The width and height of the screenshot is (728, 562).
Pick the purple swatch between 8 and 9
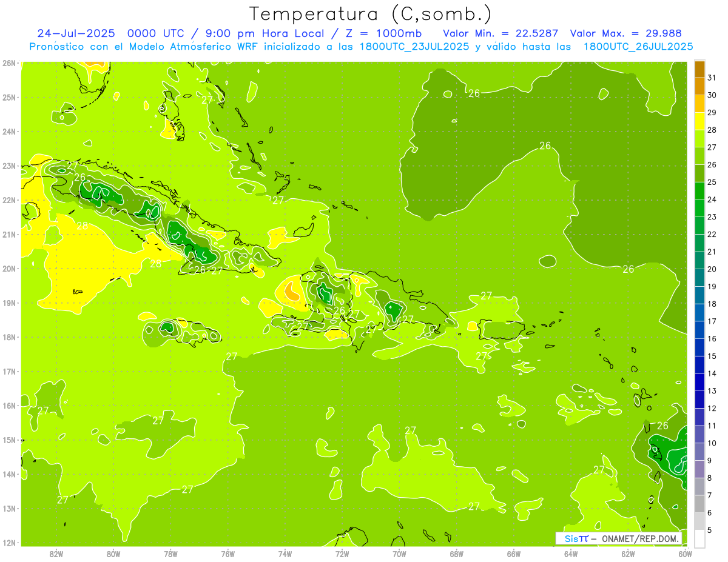pyautogui.click(x=699, y=469)
